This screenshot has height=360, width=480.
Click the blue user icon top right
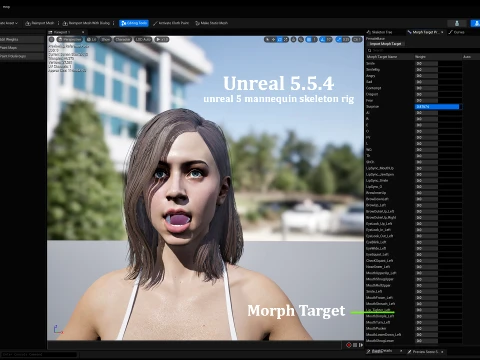tap(476, 23)
